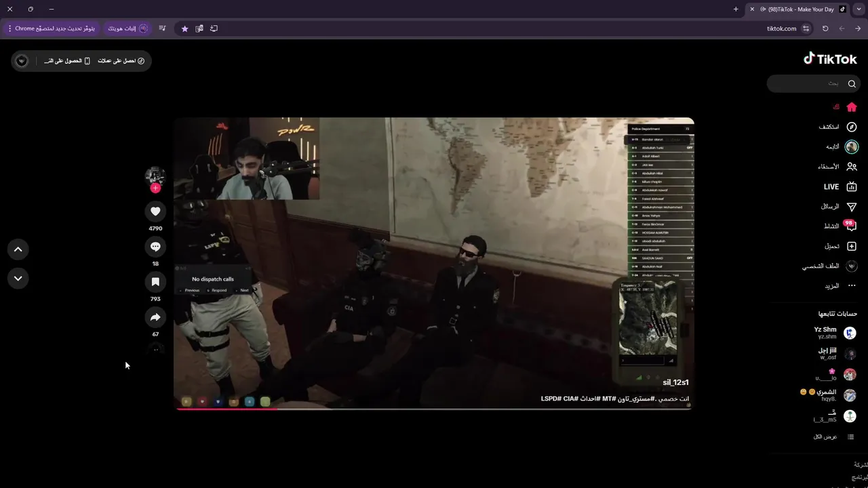
Task: Bookmark the page with the star icon
Action: click(184, 28)
